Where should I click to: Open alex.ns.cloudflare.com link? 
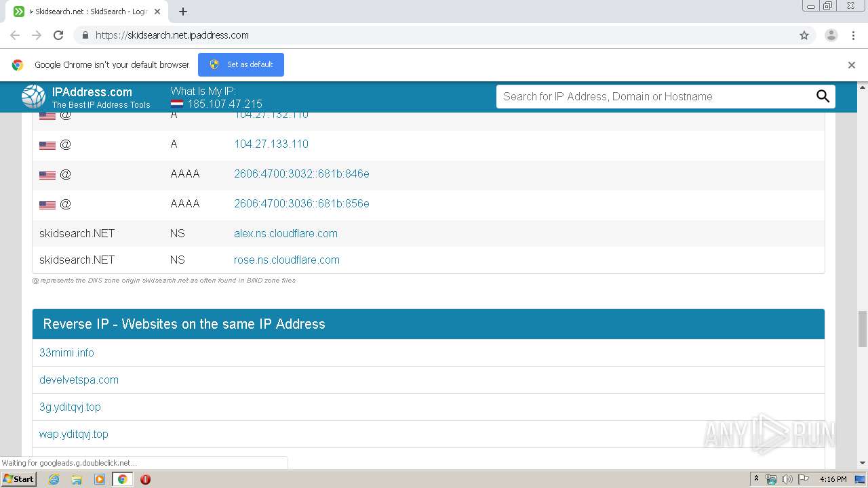tap(285, 233)
